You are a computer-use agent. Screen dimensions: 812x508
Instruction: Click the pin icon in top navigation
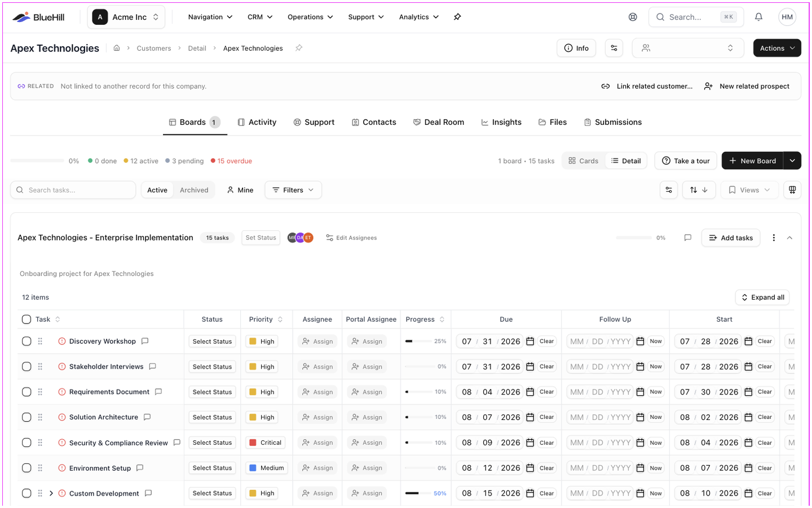[x=457, y=17]
